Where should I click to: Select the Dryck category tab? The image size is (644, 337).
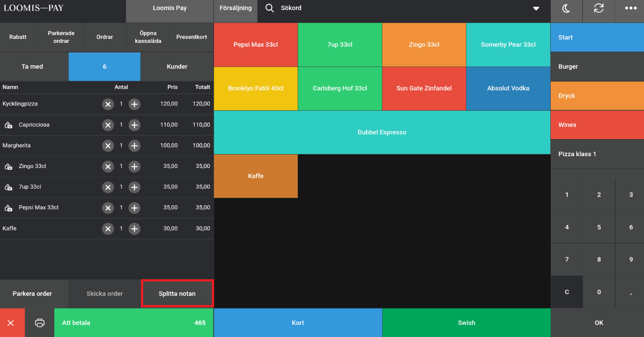[597, 96]
